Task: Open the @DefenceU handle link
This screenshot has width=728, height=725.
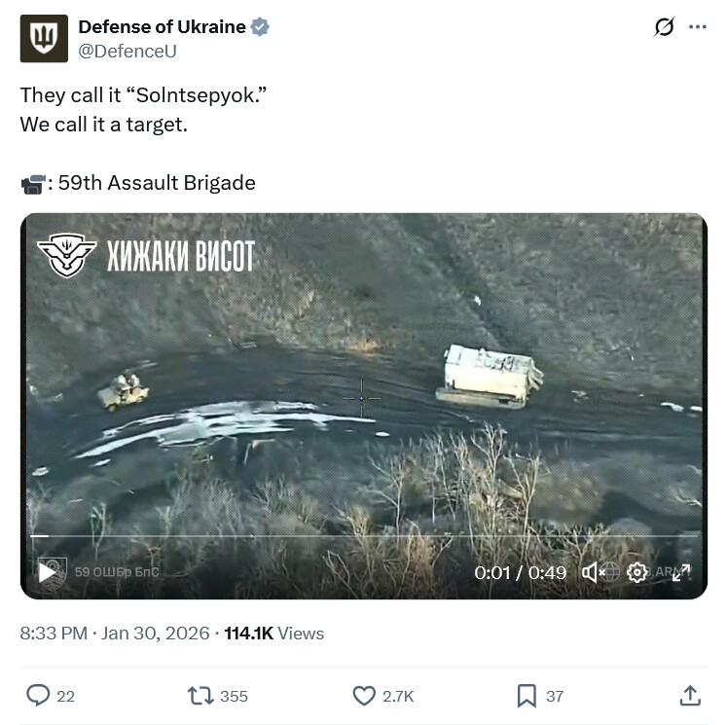Action: (127, 52)
